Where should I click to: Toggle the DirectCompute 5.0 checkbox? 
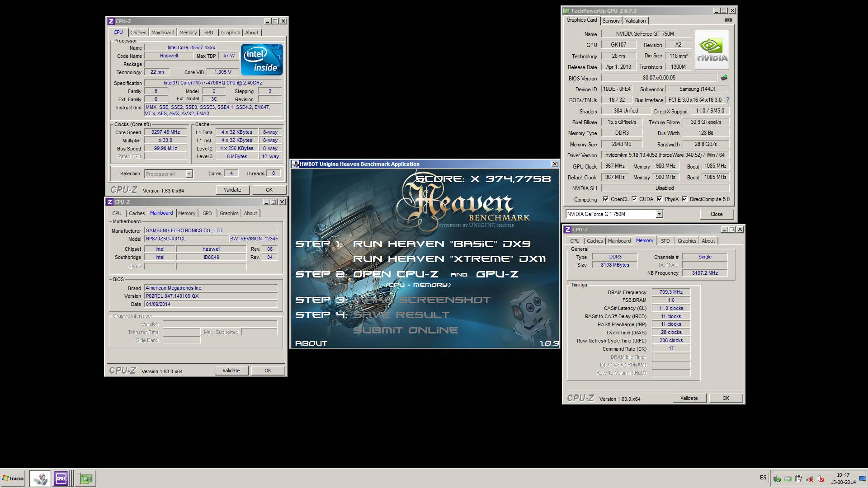(684, 199)
